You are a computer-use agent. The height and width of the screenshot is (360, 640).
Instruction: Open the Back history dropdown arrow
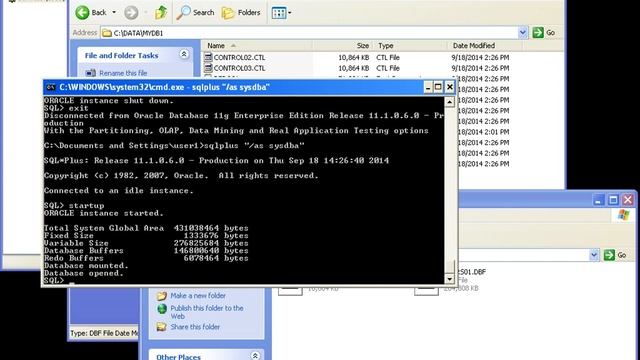click(114, 13)
